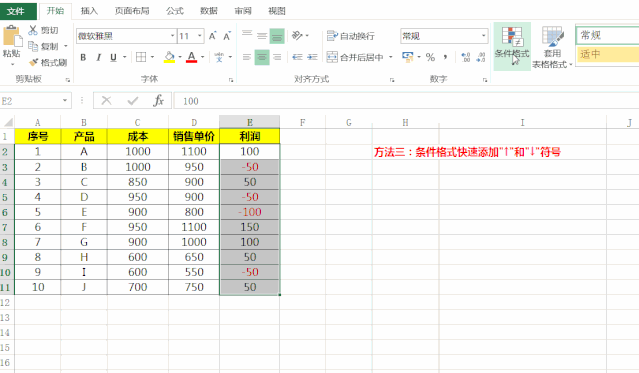Select cell showing -100 in profit column
The height and width of the screenshot is (373, 639).
coord(249,212)
